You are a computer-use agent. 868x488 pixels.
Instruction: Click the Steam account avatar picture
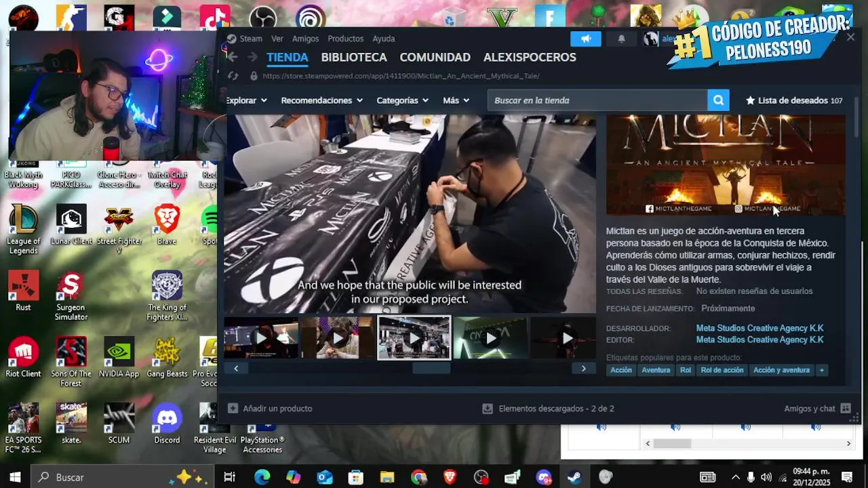650,39
